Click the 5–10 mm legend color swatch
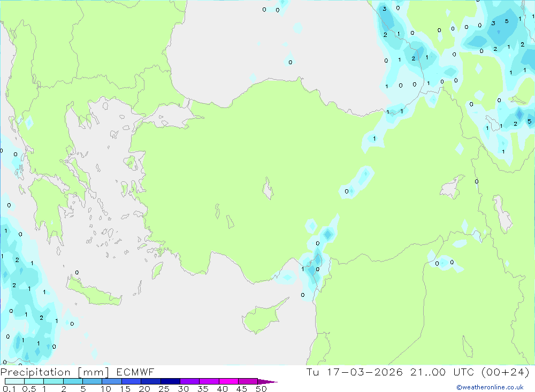 tap(93, 381)
